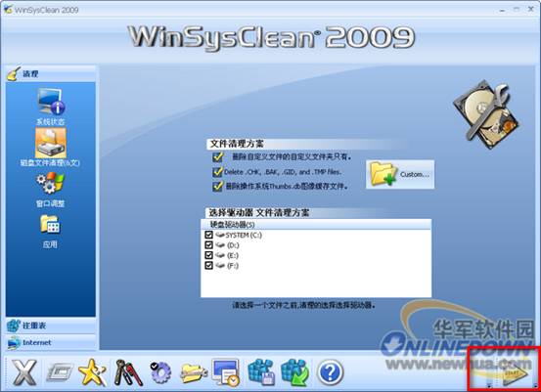Select the 磁盘文件清理 disk cleanup icon
The image size is (541, 392).
tap(51, 143)
